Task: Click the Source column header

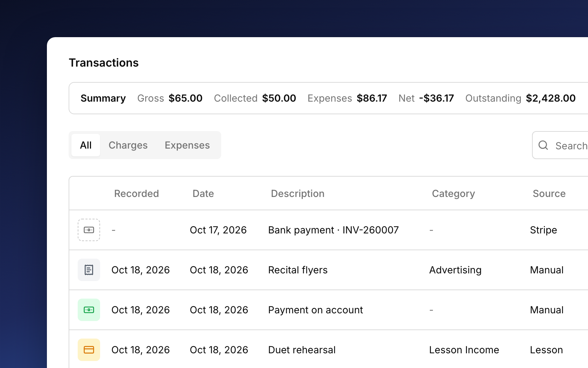Action: 549,193
